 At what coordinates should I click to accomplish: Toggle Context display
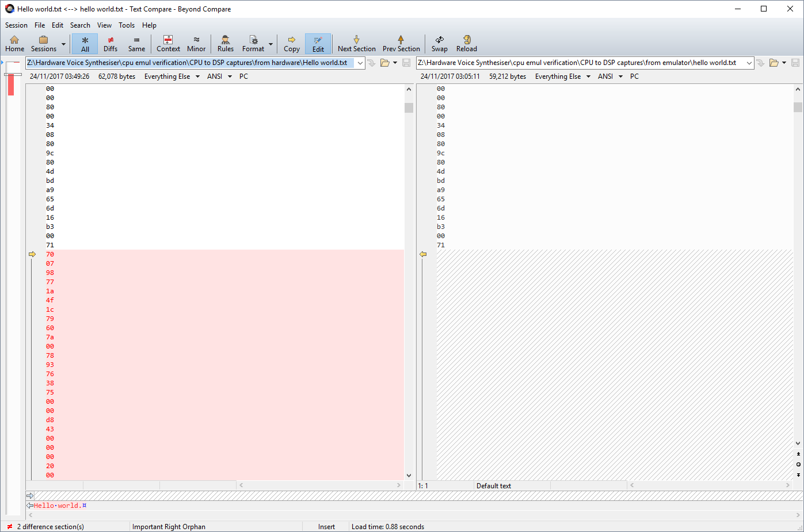pyautogui.click(x=168, y=44)
